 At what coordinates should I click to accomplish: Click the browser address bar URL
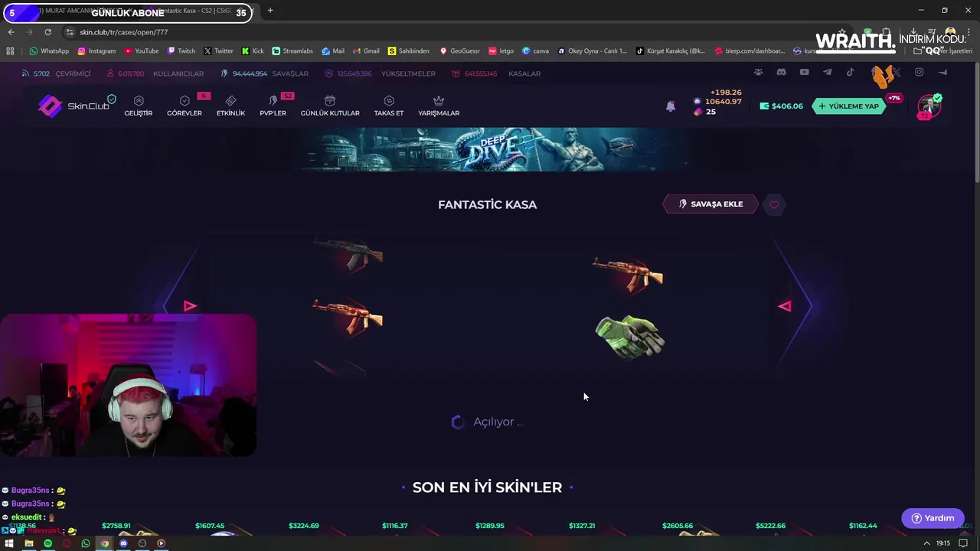tap(123, 32)
